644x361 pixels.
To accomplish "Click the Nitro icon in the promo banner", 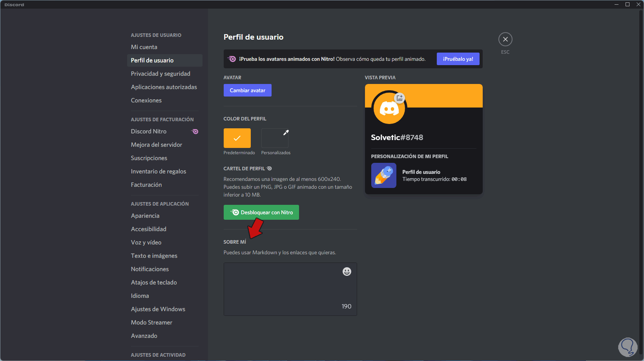I will click(232, 59).
